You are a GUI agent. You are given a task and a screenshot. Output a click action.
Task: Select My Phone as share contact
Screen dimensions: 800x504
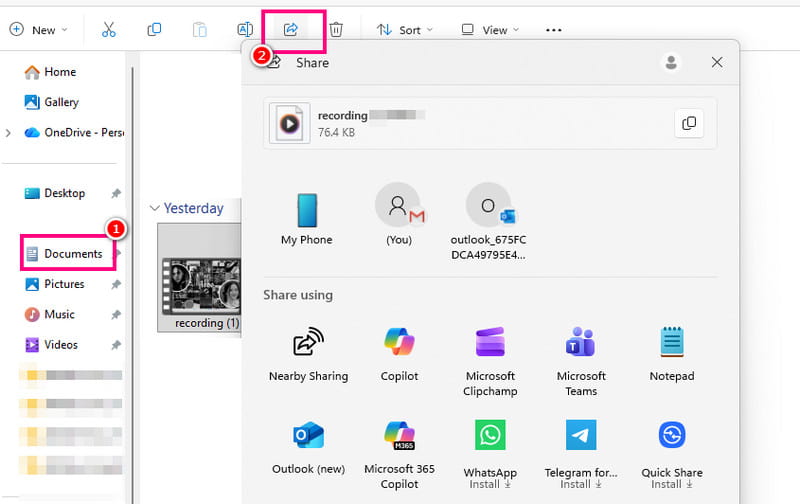tap(306, 220)
